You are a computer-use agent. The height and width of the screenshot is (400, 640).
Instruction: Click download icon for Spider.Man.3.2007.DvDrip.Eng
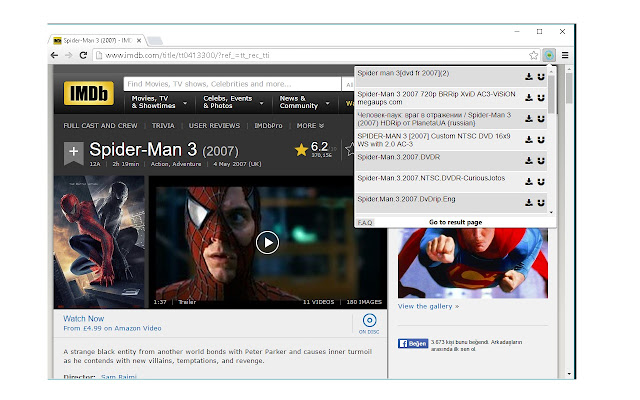tap(529, 202)
